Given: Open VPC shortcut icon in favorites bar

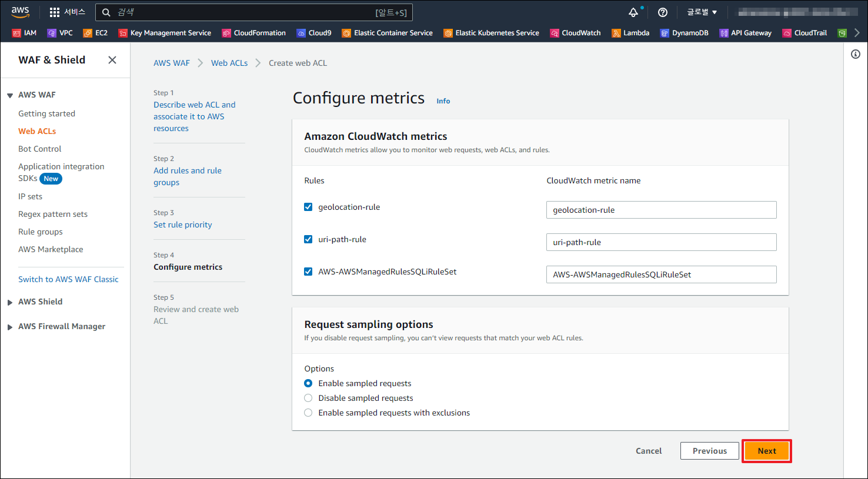Looking at the screenshot, I should point(52,33).
